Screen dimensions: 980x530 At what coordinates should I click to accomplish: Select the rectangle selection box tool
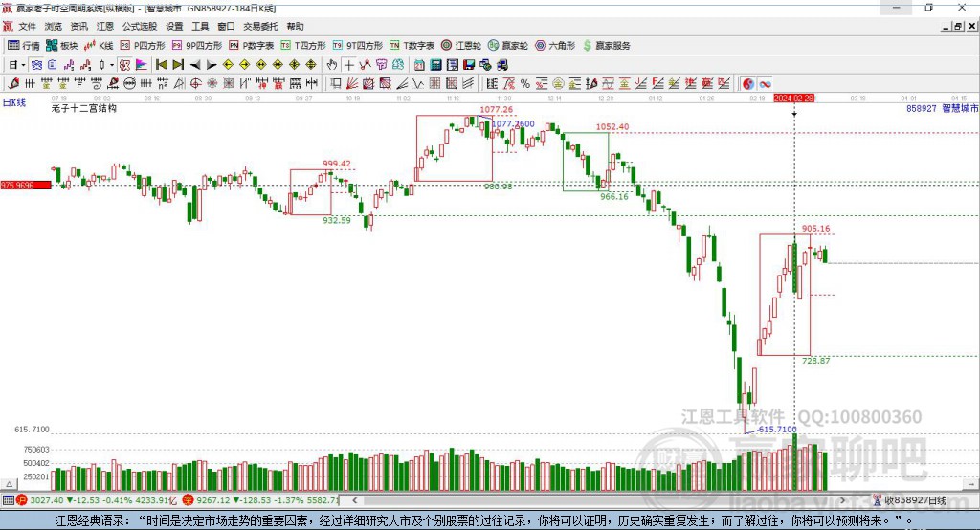[336, 84]
